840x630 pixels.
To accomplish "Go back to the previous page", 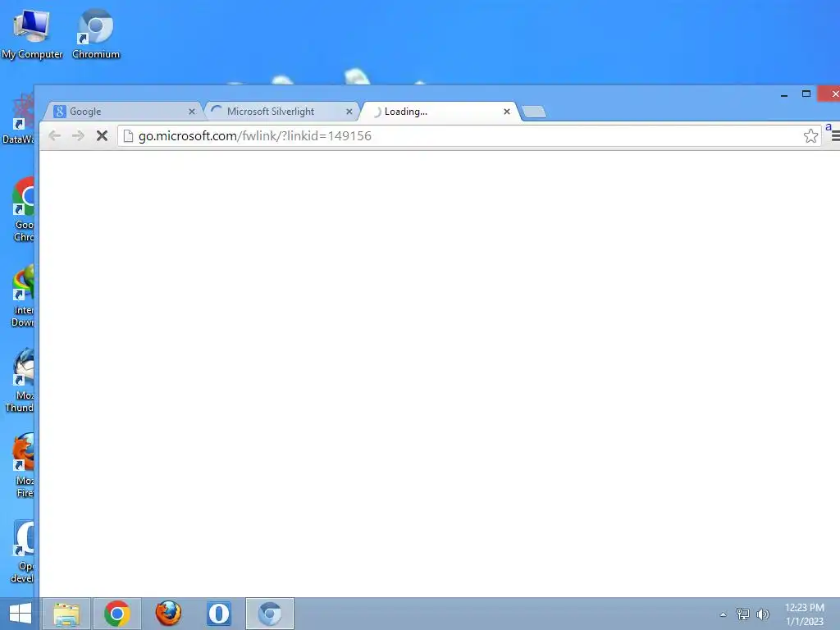I will [x=55, y=135].
